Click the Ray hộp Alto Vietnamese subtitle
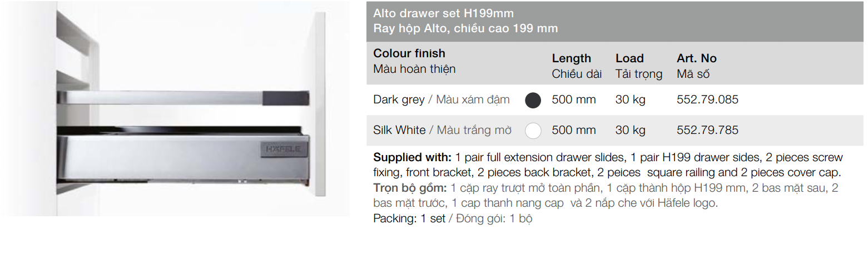Screen dimensions: 868x254 coord(465,28)
